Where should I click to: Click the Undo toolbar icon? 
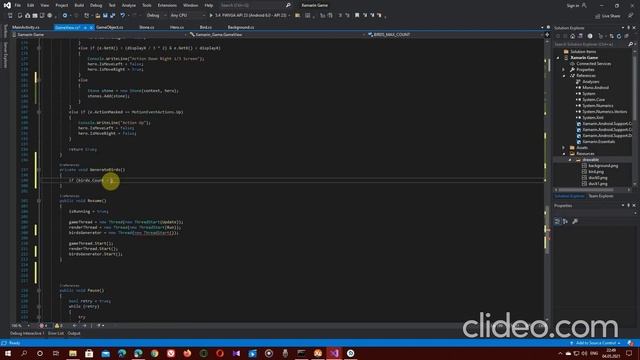point(122,15)
